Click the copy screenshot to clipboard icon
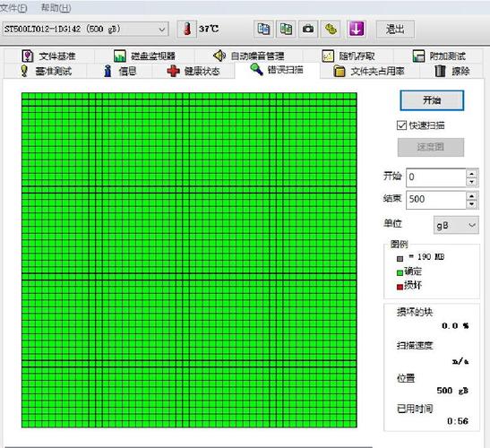The height and width of the screenshot is (448, 490). point(286,30)
